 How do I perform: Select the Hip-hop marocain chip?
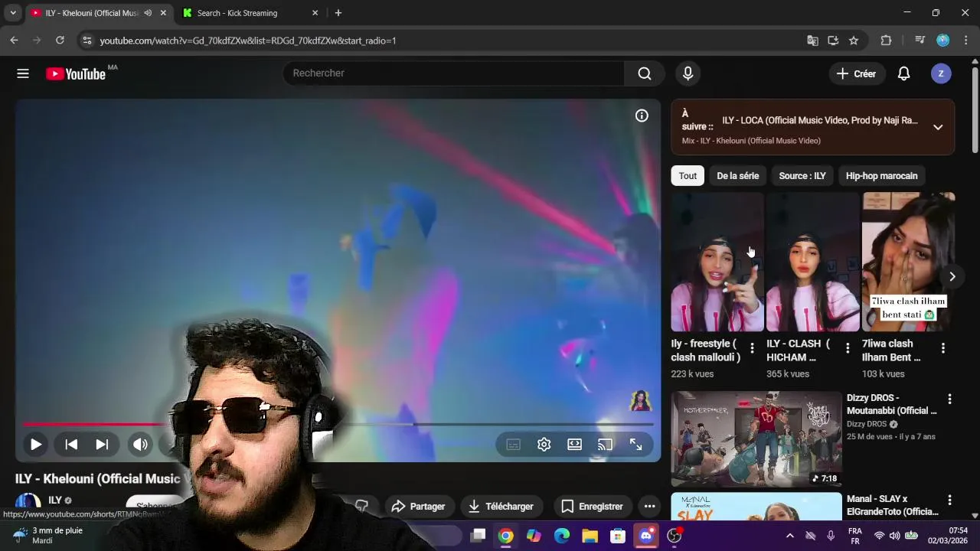point(881,176)
